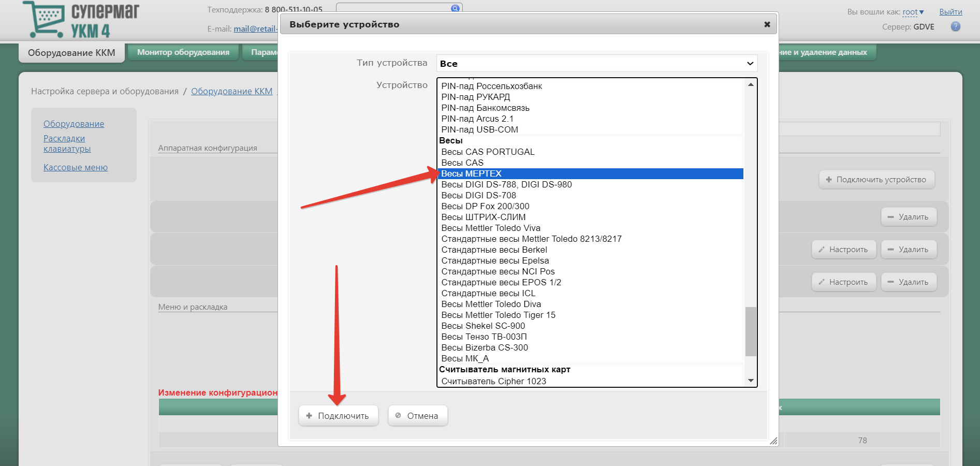Select PIN-пад РУКАРД
Screen dimensions: 980x466
click(590, 97)
